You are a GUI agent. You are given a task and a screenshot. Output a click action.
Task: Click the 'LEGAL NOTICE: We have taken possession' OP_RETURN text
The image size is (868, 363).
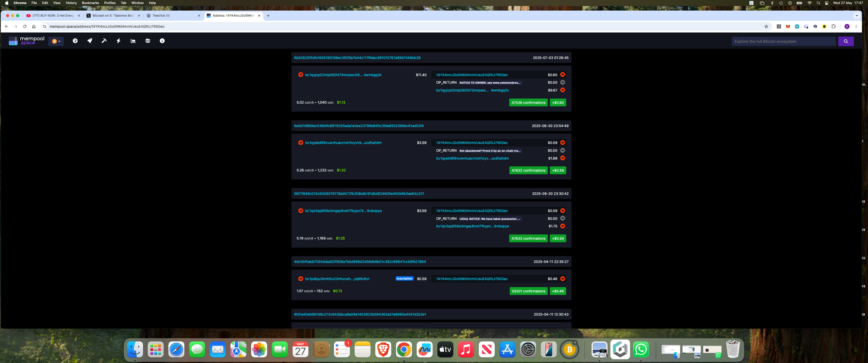click(490, 219)
